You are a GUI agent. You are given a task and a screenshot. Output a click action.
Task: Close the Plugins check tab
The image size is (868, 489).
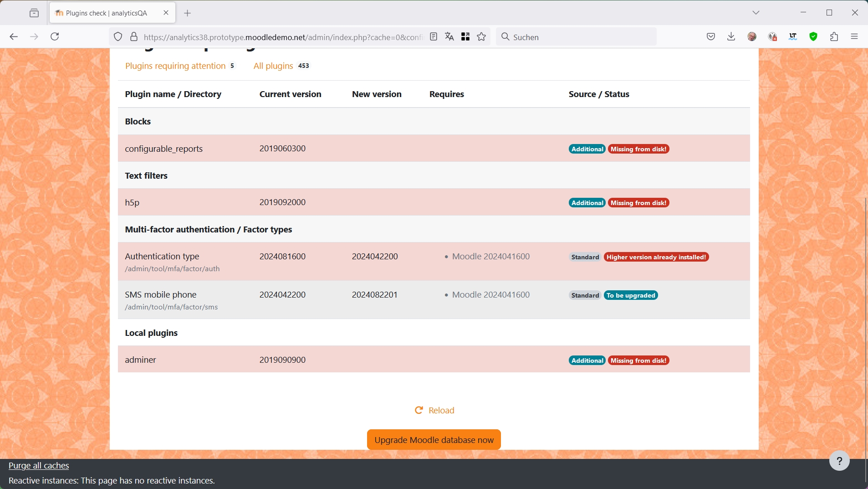(166, 13)
